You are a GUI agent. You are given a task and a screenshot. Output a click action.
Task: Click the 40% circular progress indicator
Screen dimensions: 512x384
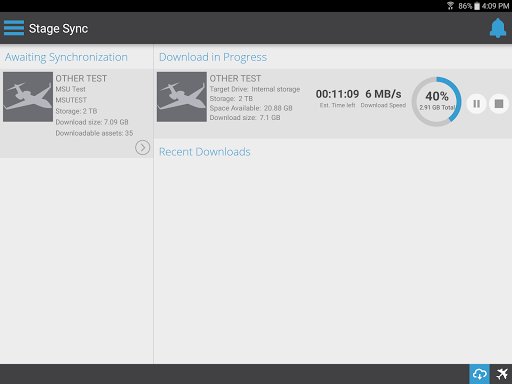[x=436, y=102]
